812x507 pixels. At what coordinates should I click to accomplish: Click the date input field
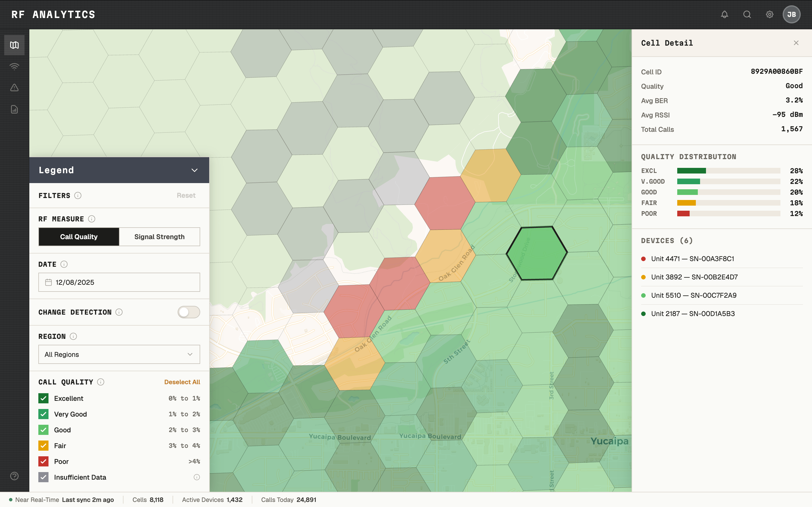click(x=119, y=282)
